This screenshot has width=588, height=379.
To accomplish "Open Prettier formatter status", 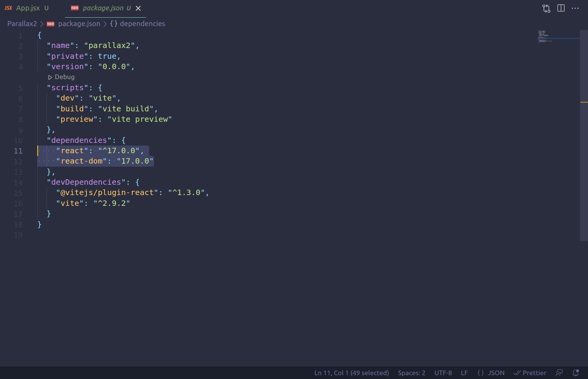I will pos(530,372).
